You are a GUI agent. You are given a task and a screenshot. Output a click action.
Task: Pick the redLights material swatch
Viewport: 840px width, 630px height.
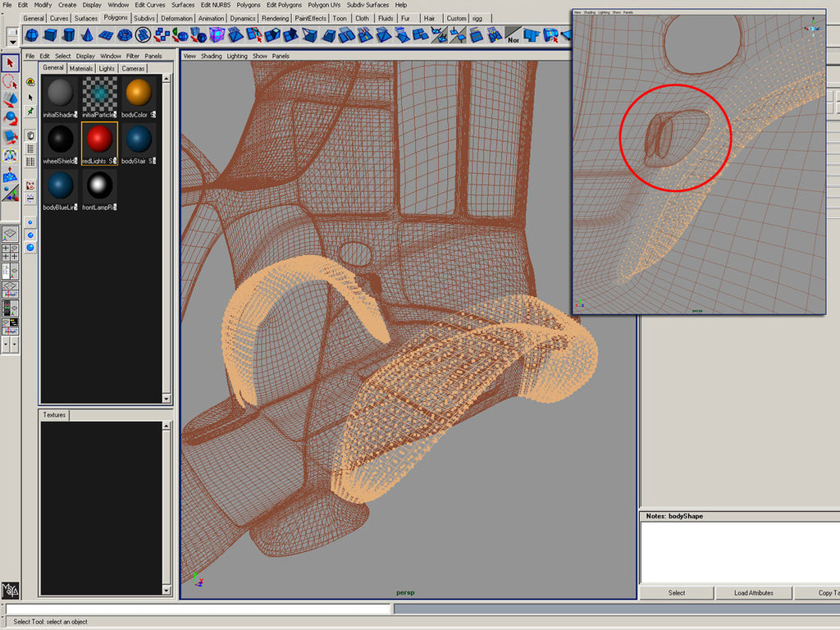tap(98, 139)
